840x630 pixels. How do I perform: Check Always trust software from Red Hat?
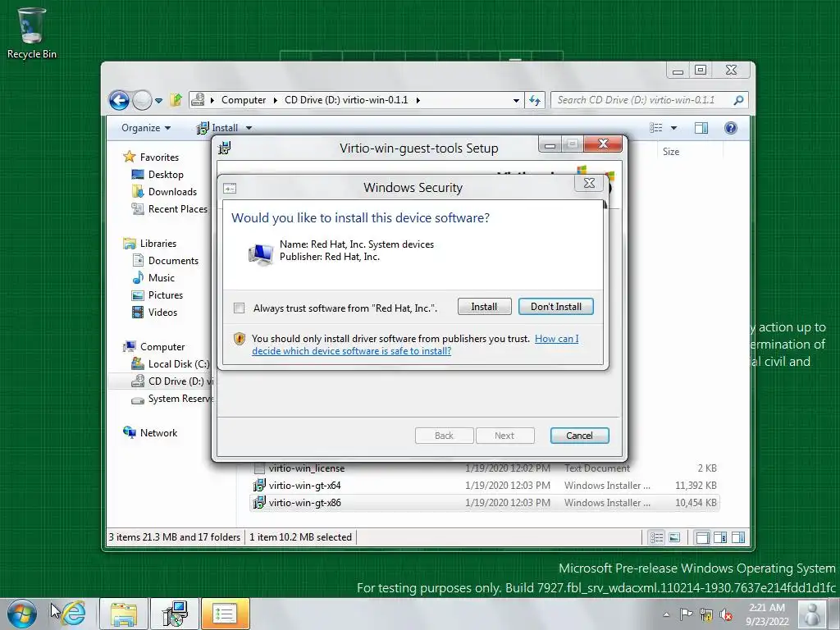tap(239, 308)
